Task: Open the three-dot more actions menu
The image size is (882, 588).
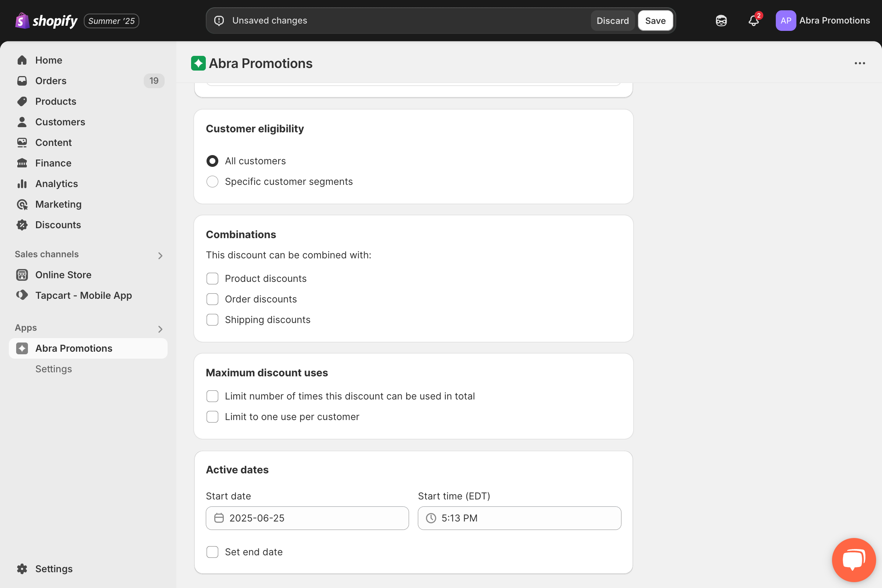Action: 860,63
